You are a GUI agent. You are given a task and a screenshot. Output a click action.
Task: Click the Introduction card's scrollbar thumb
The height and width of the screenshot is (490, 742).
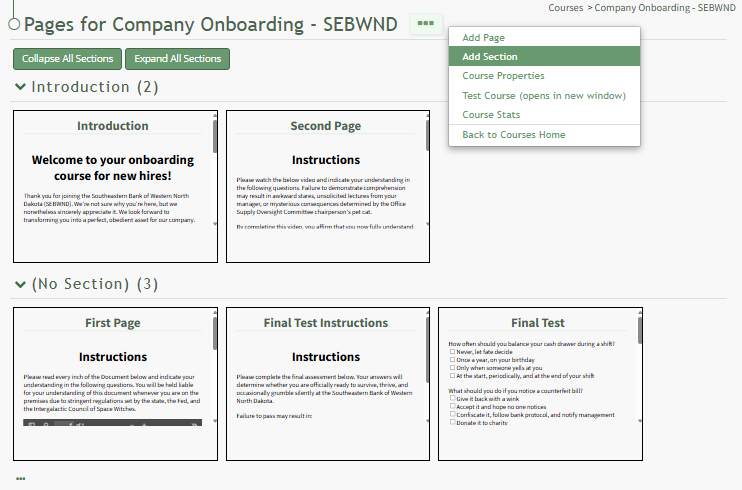pos(215,136)
